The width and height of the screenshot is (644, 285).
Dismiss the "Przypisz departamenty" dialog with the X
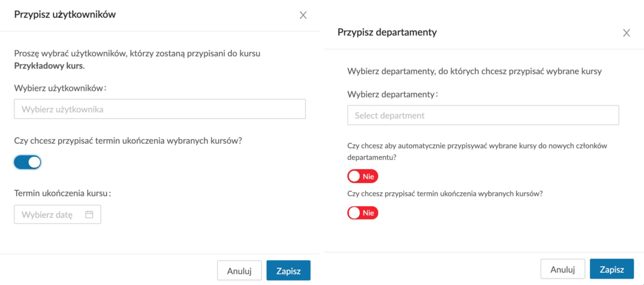(x=627, y=33)
